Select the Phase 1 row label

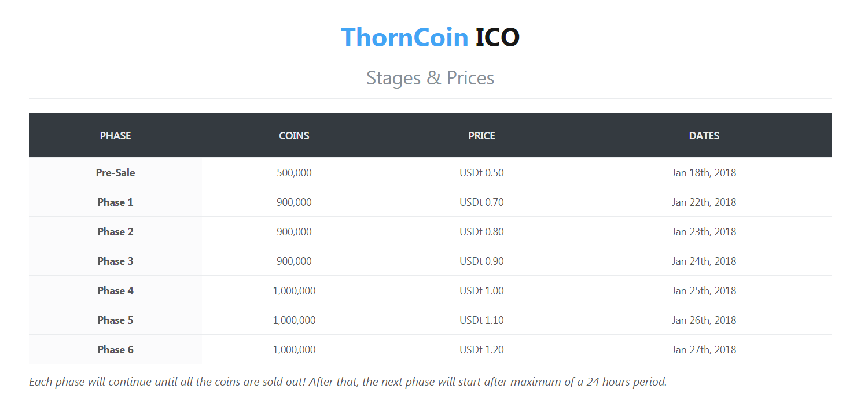pyautogui.click(x=115, y=202)
